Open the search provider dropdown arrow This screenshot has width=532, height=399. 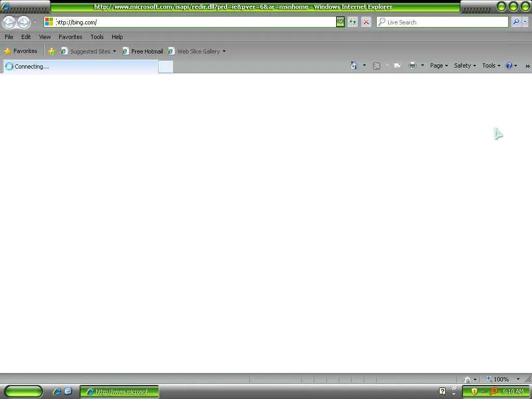[525, 22]
